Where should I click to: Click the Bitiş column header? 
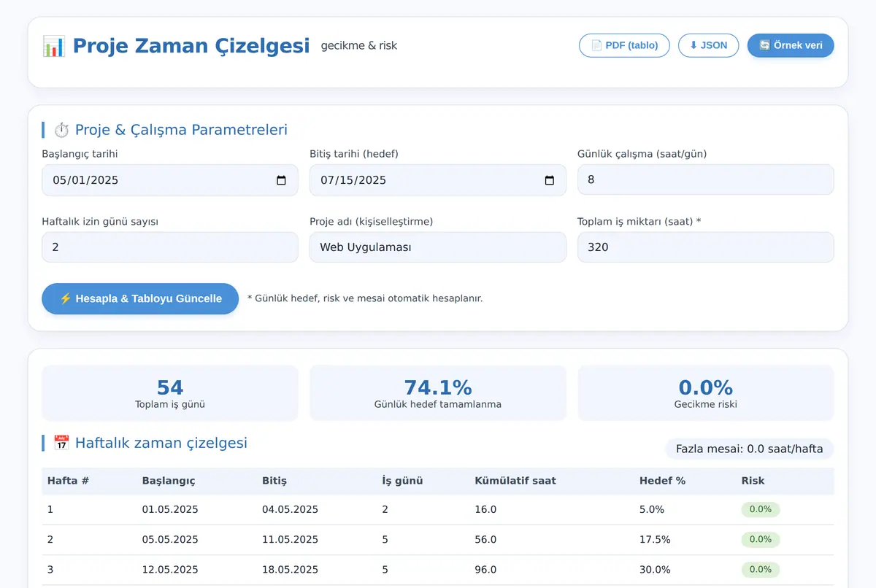(274, 481)
